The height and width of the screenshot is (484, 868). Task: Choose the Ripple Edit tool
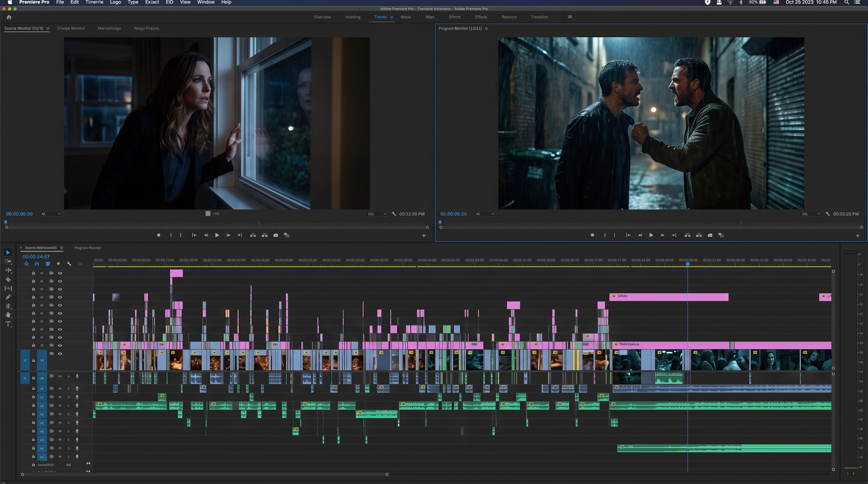8,270
